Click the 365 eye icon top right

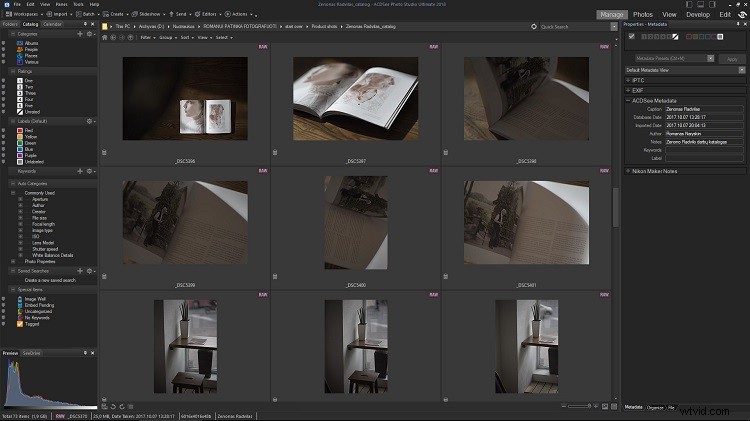coord(742,15)
